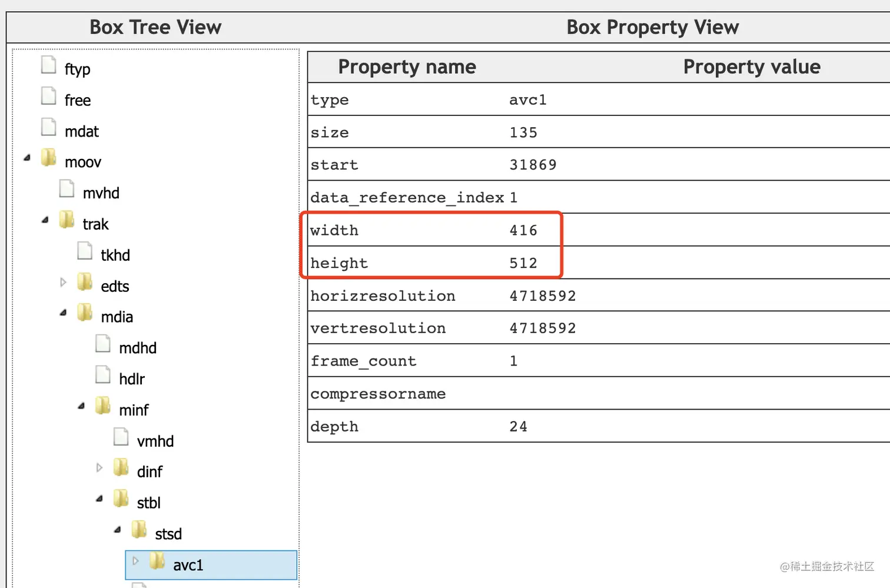The width and height of the screenshot is (890, 588).
Task: Collapse the stsd tree node
Action: coord(118,530)
